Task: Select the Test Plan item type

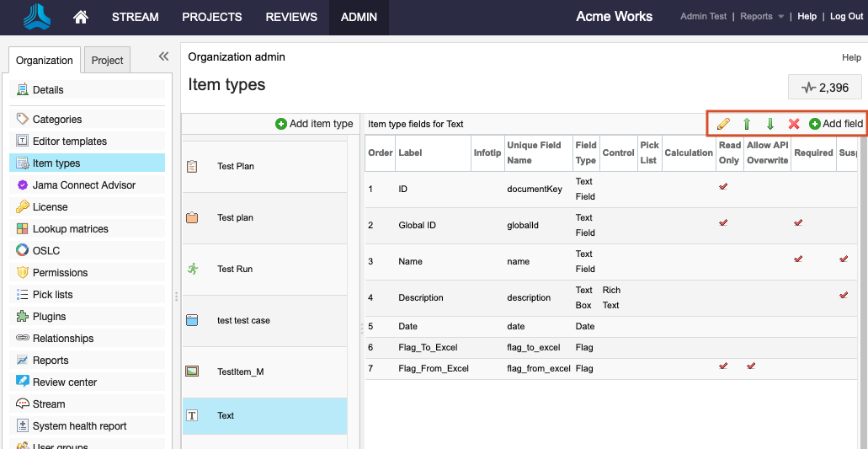Action: coord(264,166)
